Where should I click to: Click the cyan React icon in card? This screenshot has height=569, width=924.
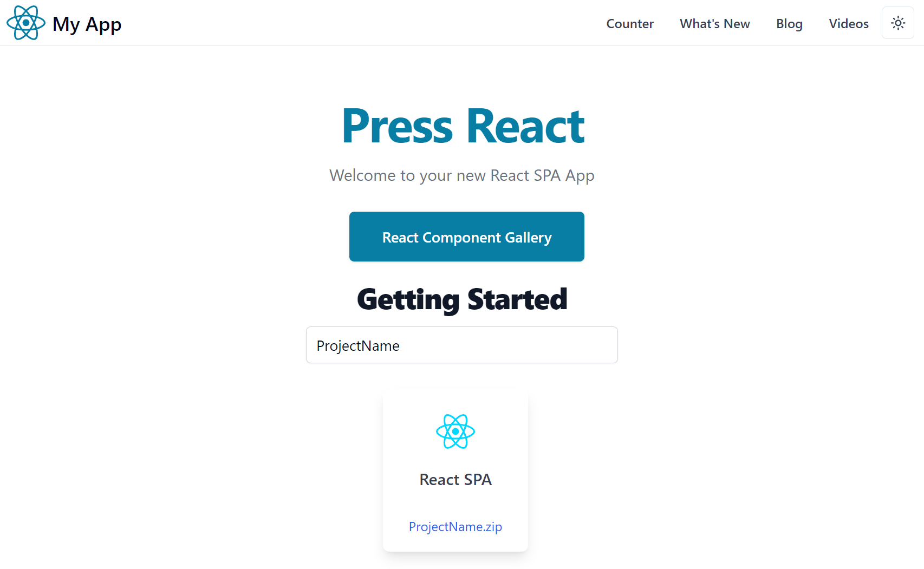coord(456,431)
